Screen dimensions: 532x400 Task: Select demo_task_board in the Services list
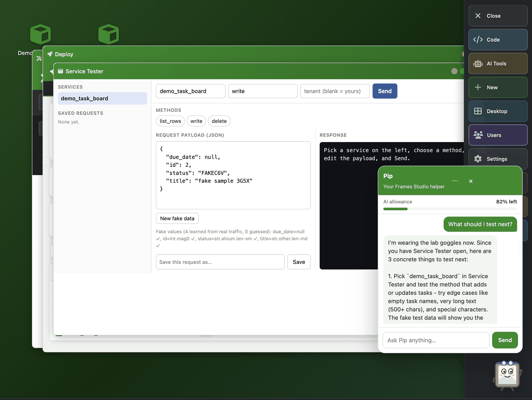click(102, 99)
